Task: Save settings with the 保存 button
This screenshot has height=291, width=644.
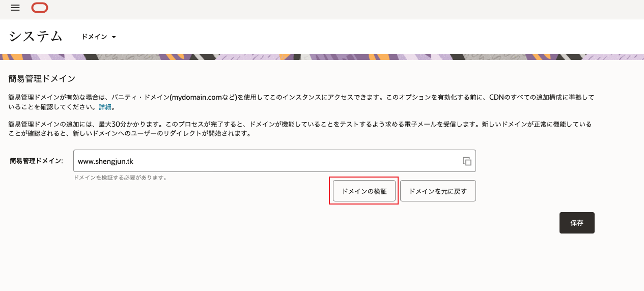Action: pos(577,223)
